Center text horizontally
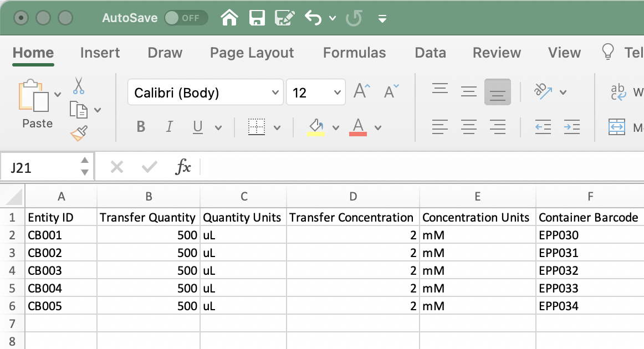Viewport: 644px width, 349px height. 469,127
